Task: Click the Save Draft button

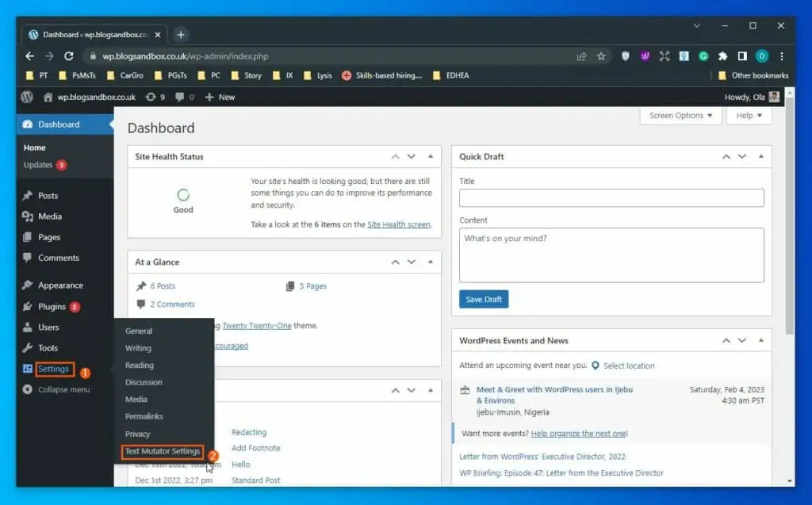Action: [484, 300]
